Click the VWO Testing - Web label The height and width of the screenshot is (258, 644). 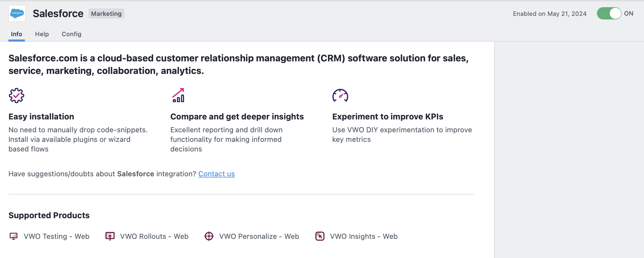(x=57, y=236)
